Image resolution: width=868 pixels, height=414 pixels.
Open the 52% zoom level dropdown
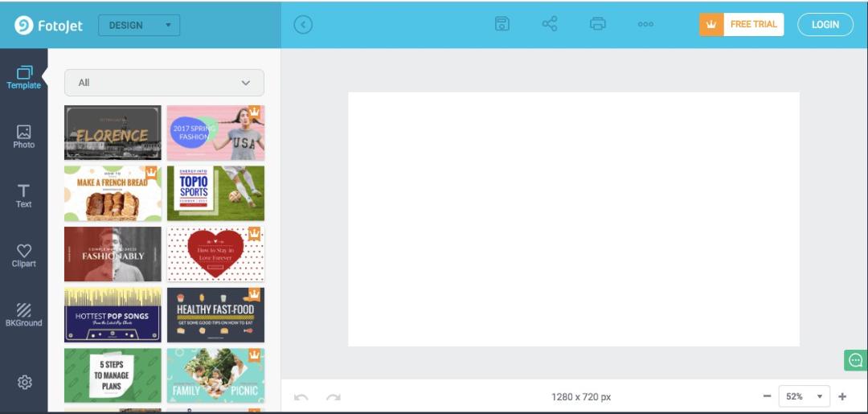(x=804, y=396)
